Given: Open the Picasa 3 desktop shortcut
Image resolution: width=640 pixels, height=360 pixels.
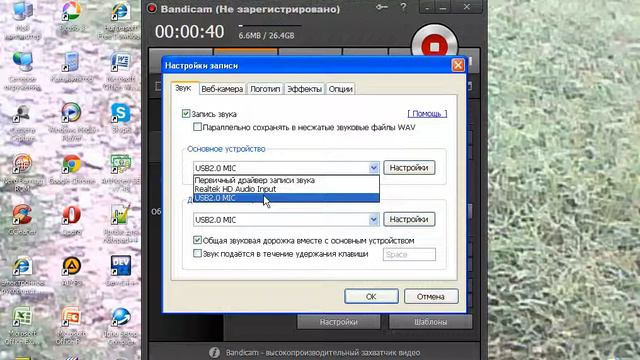Looking at the screenshot, I should coord(71,11).
